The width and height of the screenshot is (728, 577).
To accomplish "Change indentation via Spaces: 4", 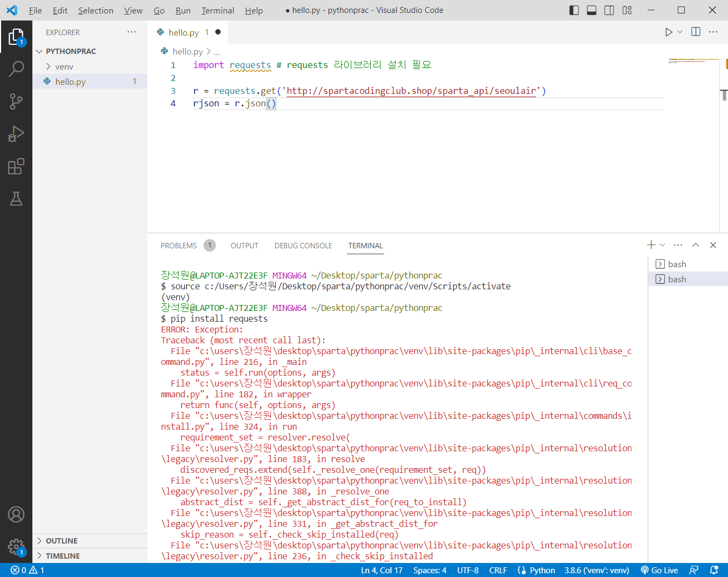I will tap(430, 570).
